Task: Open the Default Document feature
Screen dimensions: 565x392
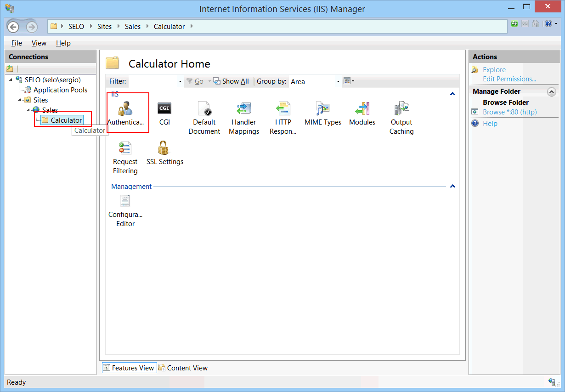Action: [204, 118]
